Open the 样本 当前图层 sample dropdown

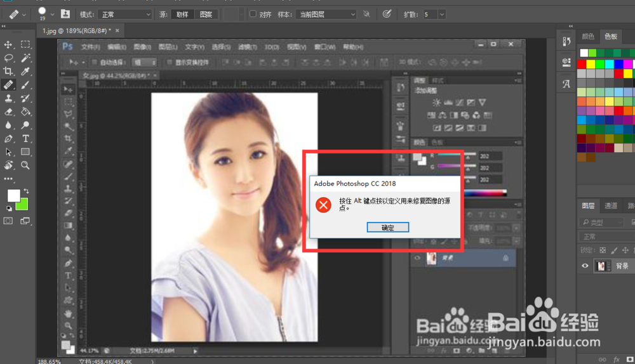326,15
